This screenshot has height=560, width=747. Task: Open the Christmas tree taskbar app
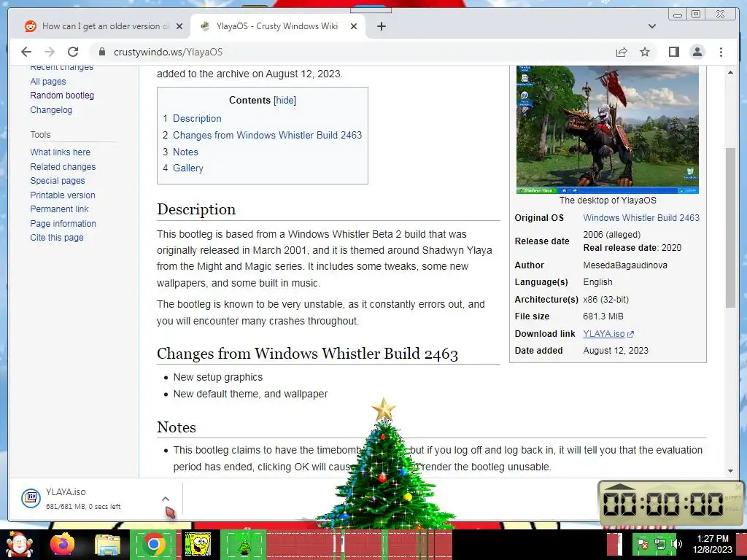point(244,545)
